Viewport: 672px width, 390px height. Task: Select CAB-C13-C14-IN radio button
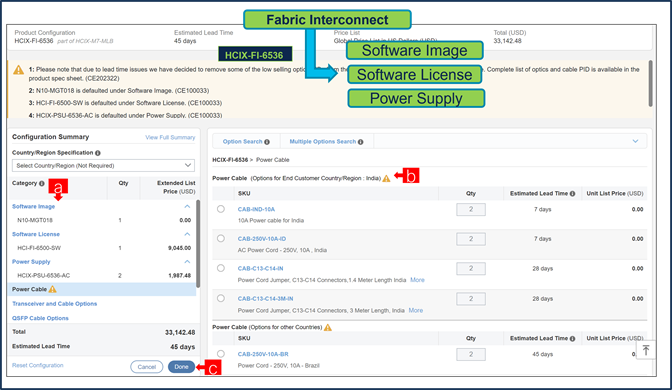[221, 268]
